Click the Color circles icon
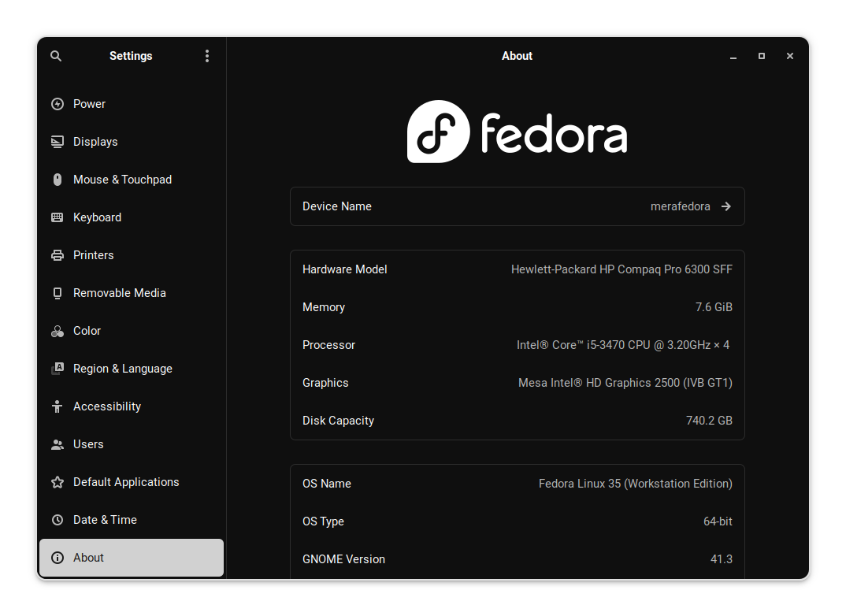 58,331
